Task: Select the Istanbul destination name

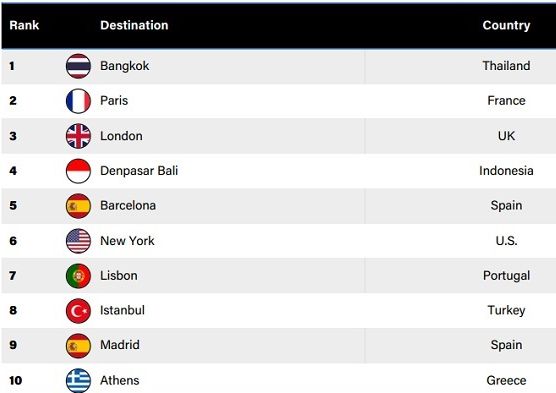Action: 122,310
